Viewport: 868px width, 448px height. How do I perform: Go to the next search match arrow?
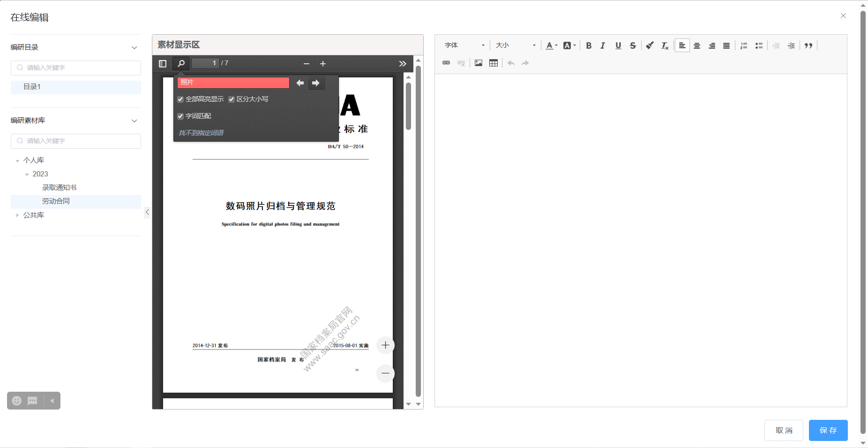pos(316,83)
